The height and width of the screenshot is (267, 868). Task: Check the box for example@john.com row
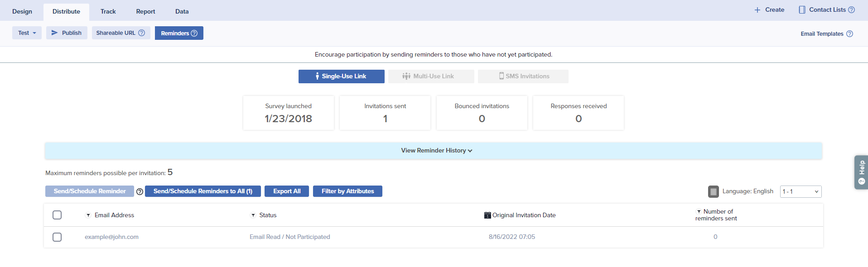pyautogui.click(x=57, y=237)
